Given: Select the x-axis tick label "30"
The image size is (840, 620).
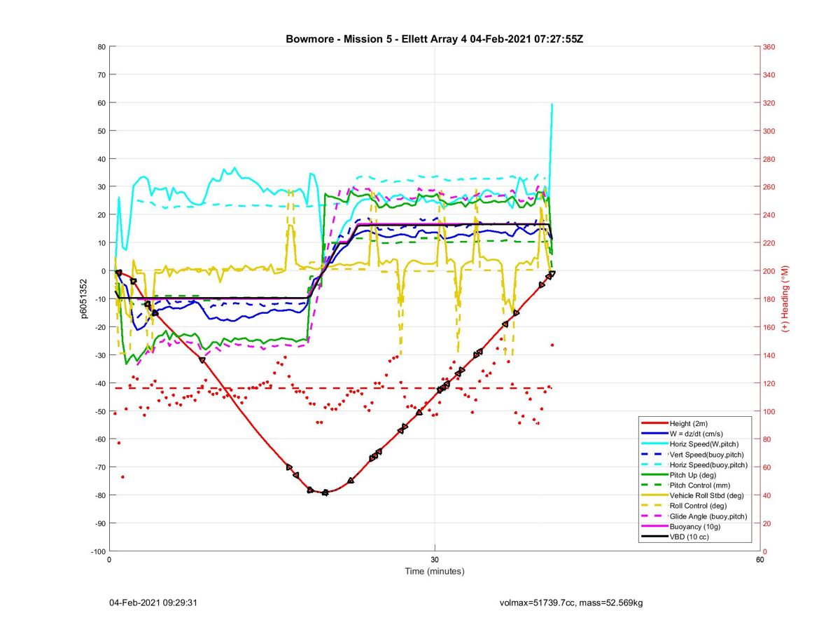Looking at the screenshot, I should [x=435, y=560].
